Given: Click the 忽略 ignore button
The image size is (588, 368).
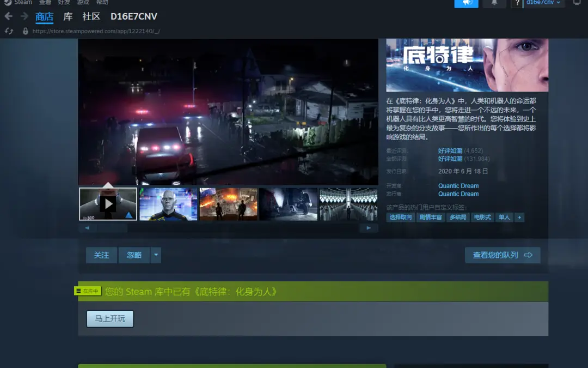Looking at the screenshot, I should (x=134, y=255).
